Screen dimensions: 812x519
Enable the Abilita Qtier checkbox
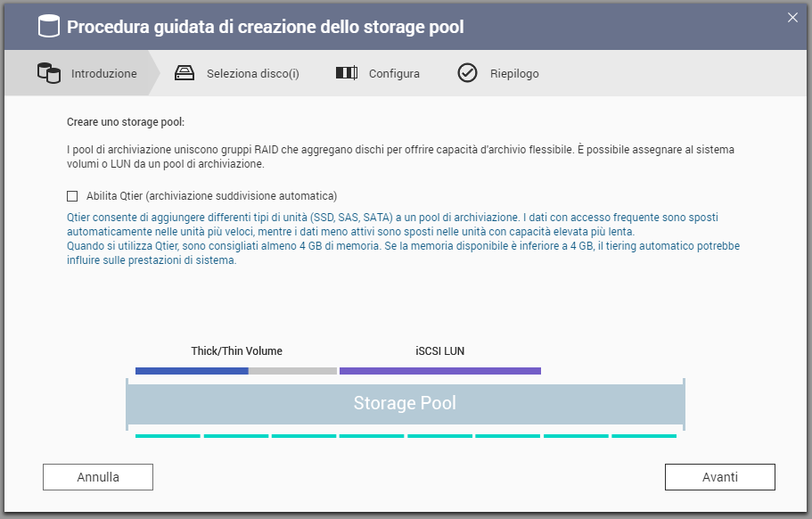click(73, 196)
